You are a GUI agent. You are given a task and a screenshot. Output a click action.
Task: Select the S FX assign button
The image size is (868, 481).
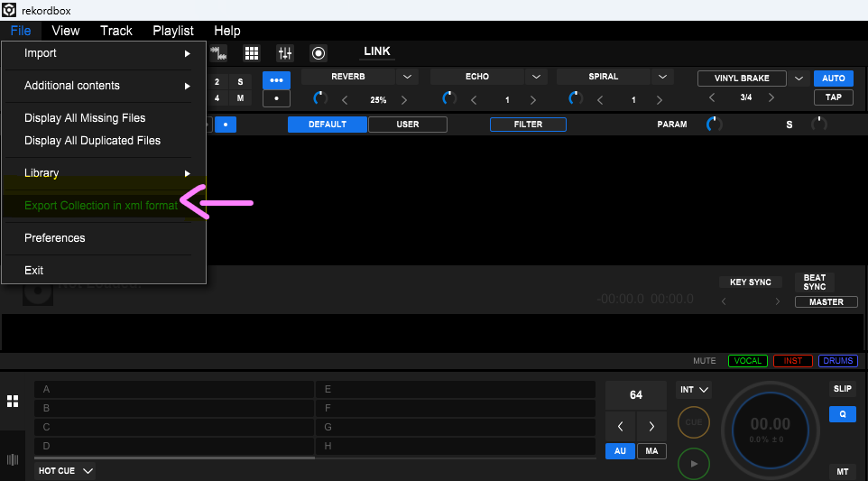coord(240,82)
